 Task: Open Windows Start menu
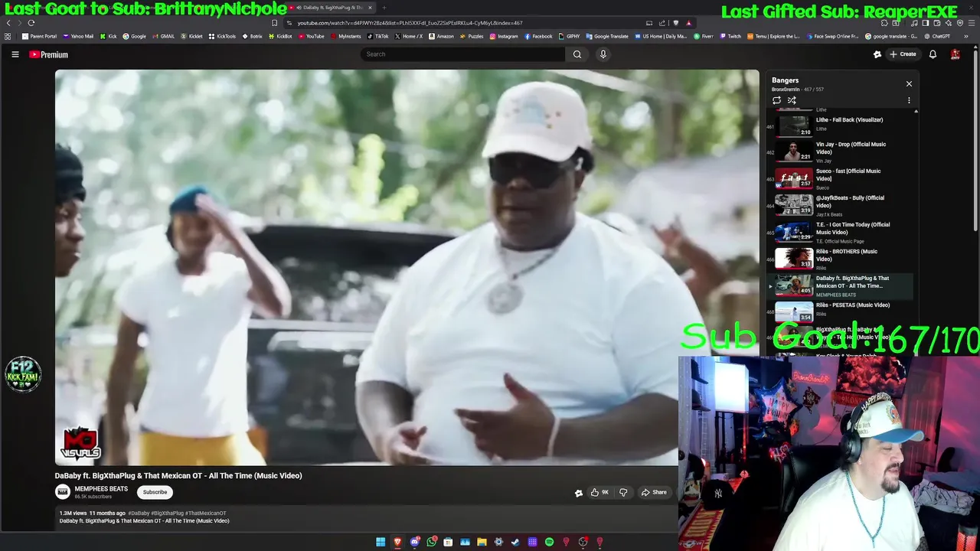[x=381, y=542]
